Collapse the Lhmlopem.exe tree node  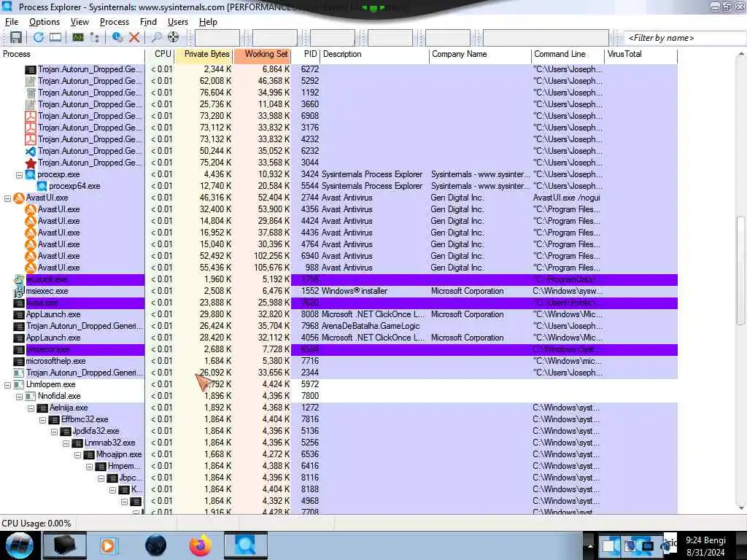coord(7,385)
